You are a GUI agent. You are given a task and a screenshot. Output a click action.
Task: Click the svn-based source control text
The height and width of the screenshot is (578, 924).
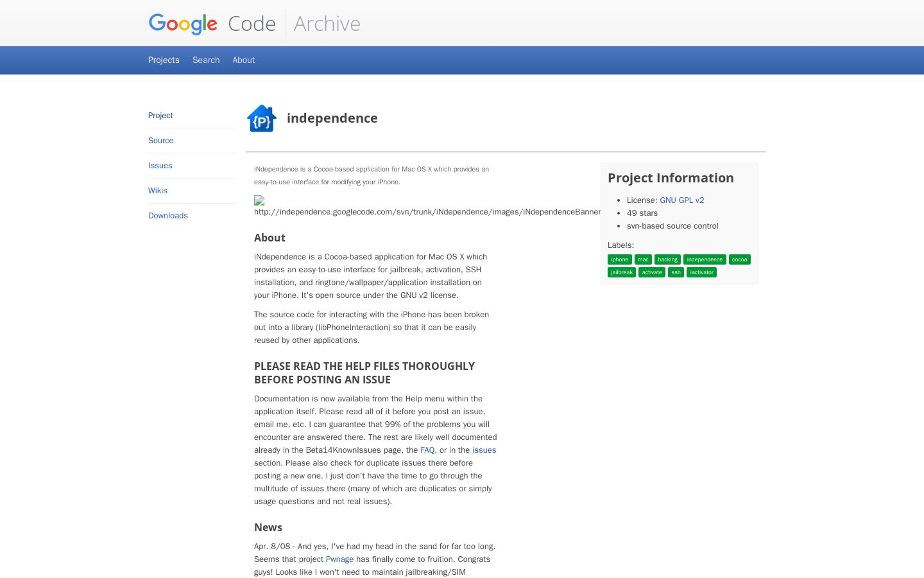(672, 226)
